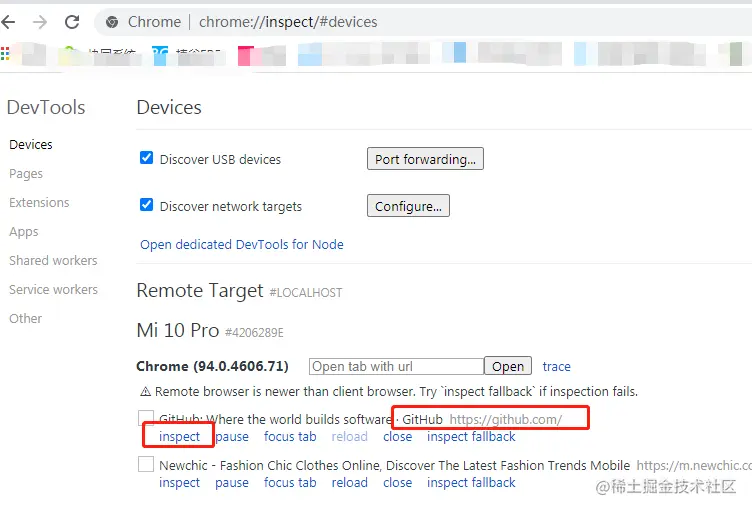Click the GitHub page favicon box

tap(146, 417)
